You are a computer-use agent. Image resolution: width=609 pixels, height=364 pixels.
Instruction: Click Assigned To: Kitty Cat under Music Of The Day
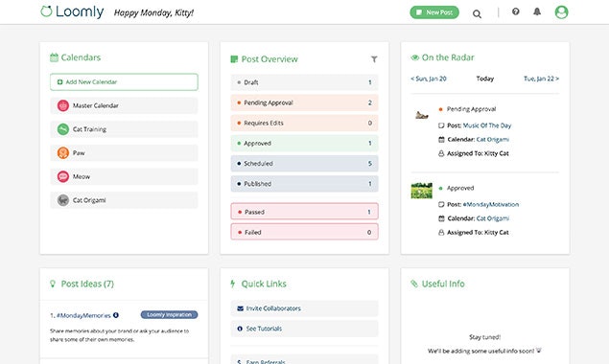[x=478, y=153]
